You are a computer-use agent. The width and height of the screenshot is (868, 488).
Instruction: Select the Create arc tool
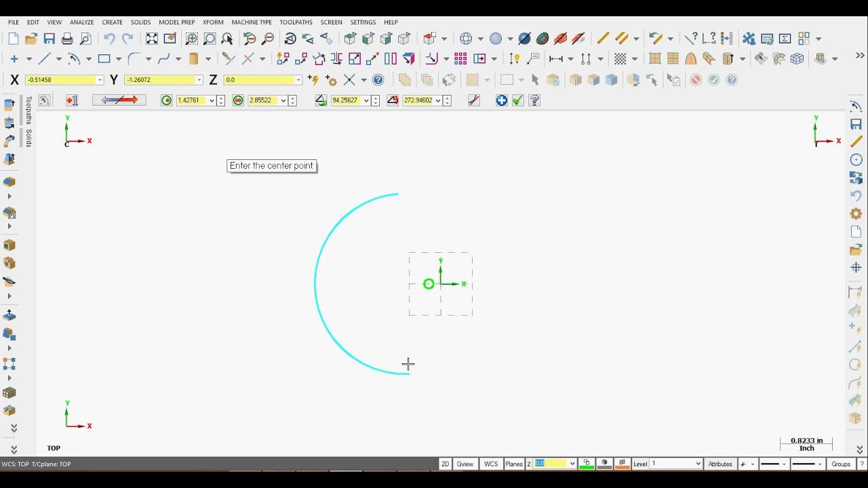pyautogui.click(x=75, y=59)
